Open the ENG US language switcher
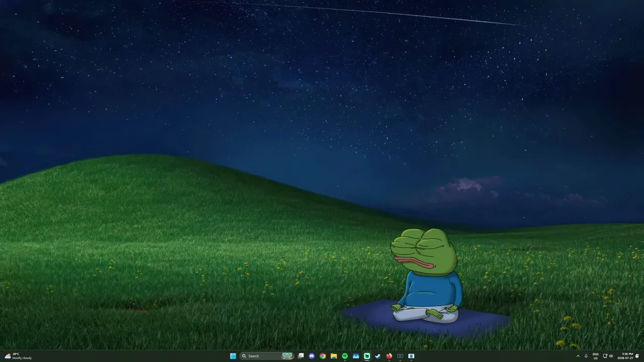Image resolution: width=644 pixels, height=362 pixels. click(x=596, y=356)
